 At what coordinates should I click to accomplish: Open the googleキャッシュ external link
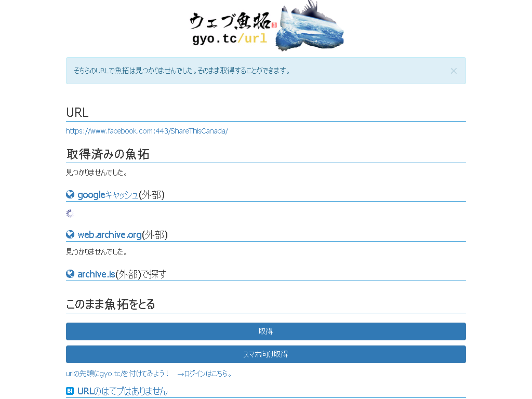point(108,195)
